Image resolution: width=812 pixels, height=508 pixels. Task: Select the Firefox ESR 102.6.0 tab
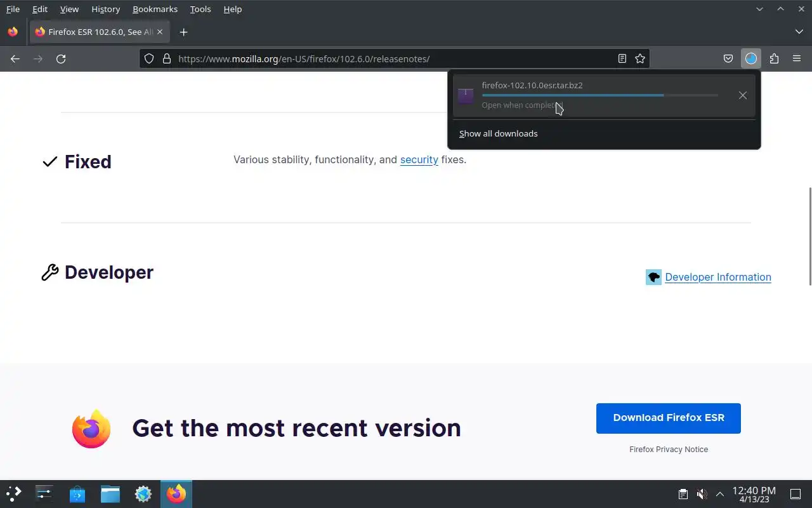[x=99, y=32]
